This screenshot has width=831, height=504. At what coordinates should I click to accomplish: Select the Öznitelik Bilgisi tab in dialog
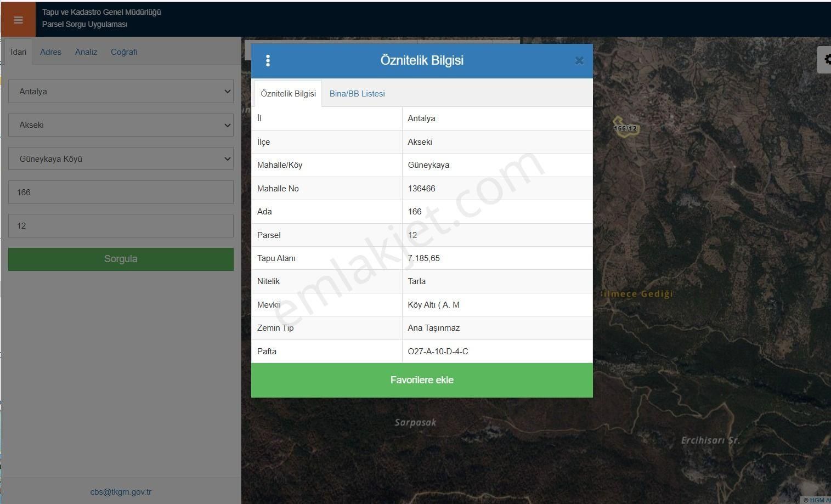[288, 94]
